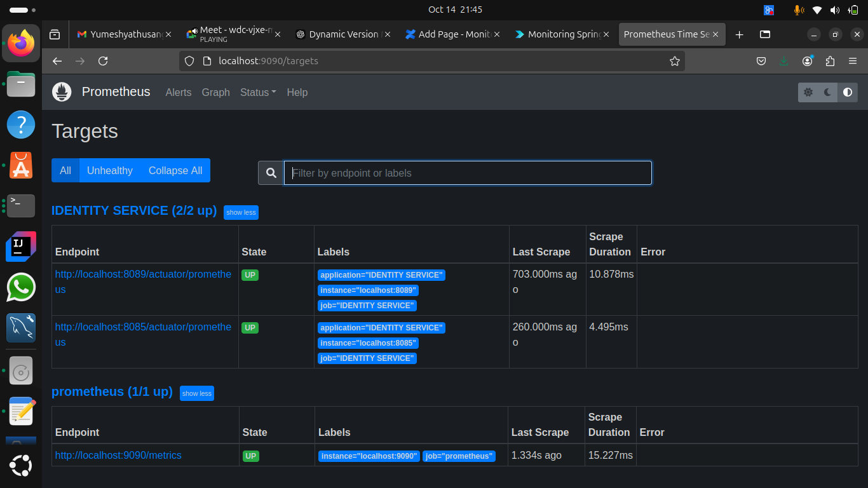Open WhatsApp from the dock

21,287
